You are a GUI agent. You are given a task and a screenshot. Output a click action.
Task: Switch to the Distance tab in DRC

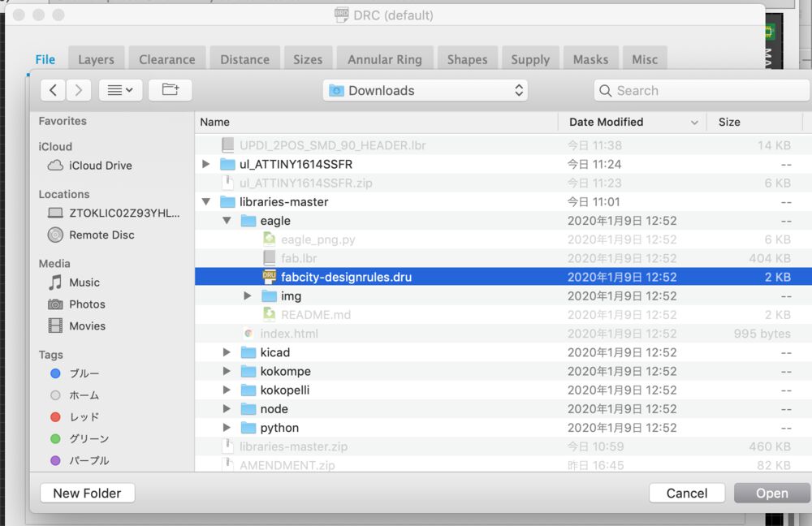click(245, 59)
